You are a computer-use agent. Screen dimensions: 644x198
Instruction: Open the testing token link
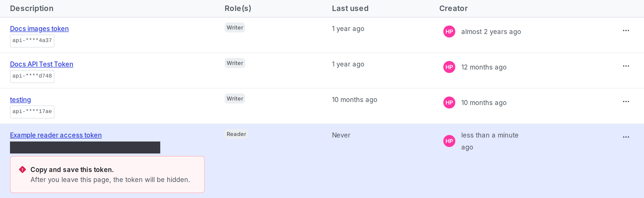coord(20,100)
